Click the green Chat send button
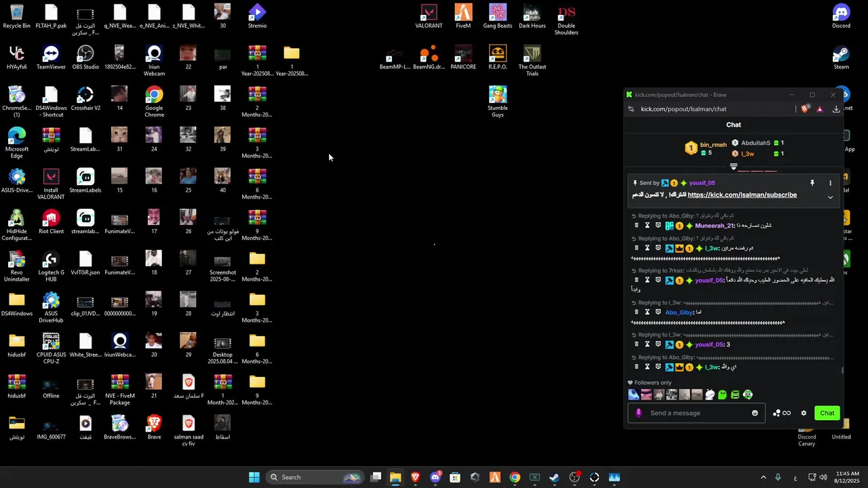 tap(827, 413)
